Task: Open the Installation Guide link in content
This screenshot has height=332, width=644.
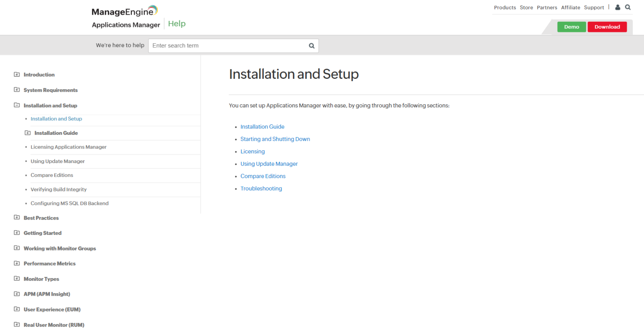Action: [x=262, y=127]
